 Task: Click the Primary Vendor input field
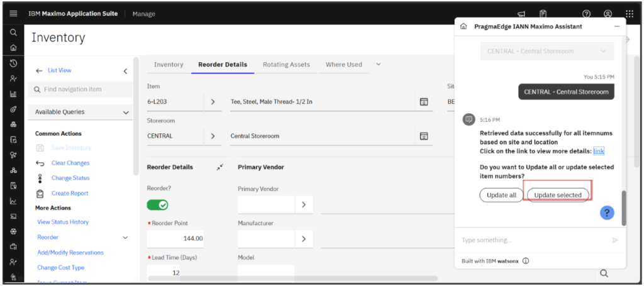point(266,204)
